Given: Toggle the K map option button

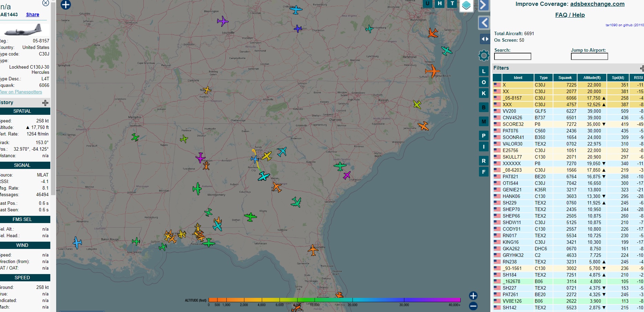Looking at the screenshot, I should [x=484, y=93].
